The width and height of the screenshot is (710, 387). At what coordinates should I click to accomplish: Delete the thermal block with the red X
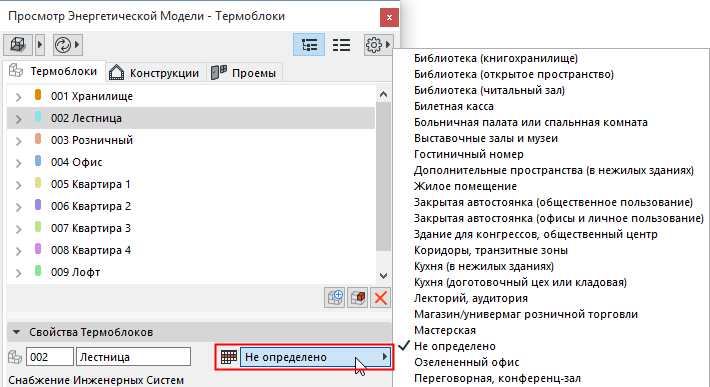[x=381, y=298]
